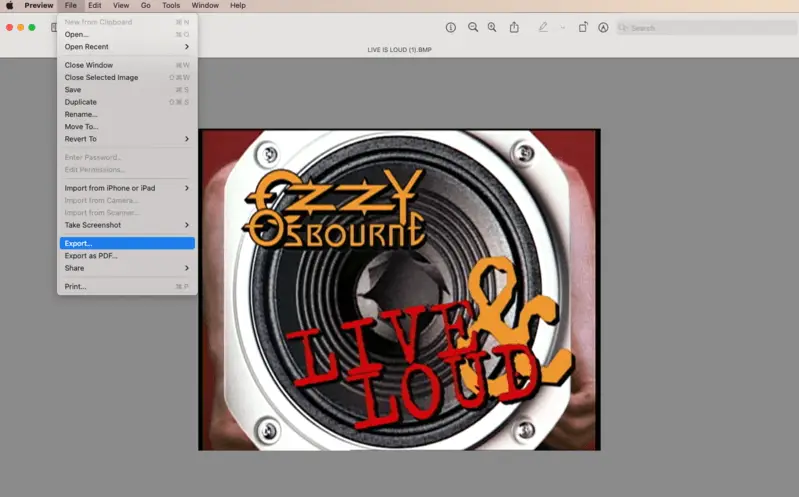
Task: Click the Share toolbar icon
Action: (x=514, y=28)
